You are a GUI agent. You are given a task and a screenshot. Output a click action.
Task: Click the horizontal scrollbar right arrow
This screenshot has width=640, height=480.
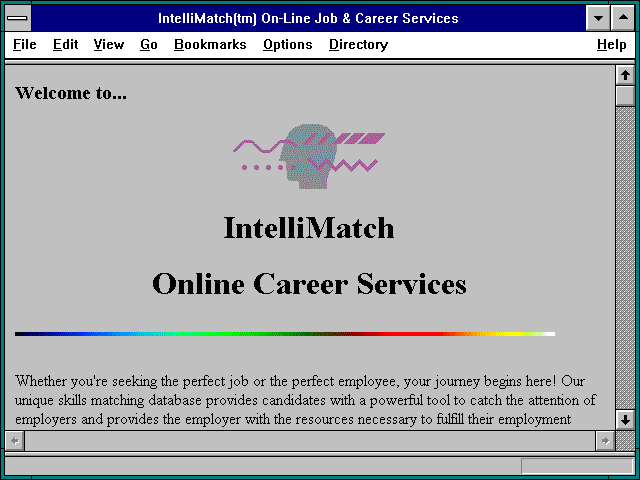click(605, 441)
